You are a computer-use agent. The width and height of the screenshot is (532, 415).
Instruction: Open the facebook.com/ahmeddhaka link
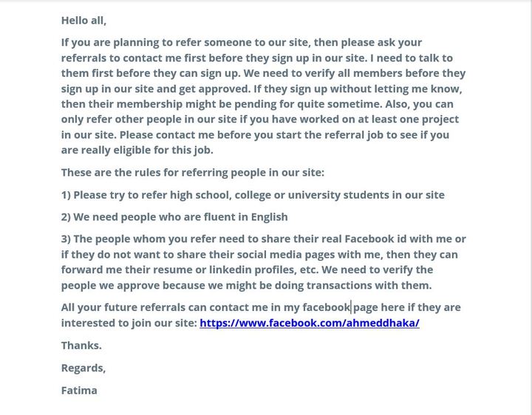(309, 323)
